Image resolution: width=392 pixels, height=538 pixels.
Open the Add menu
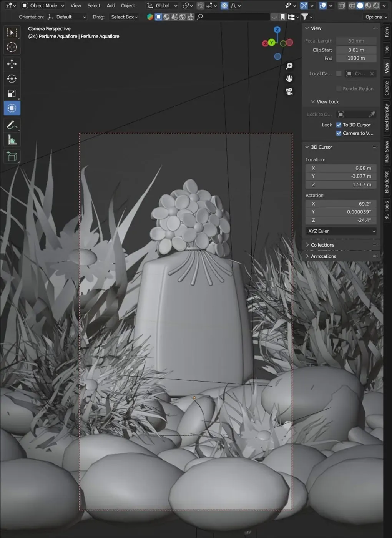pyautogui.click(x=111, y=6)
